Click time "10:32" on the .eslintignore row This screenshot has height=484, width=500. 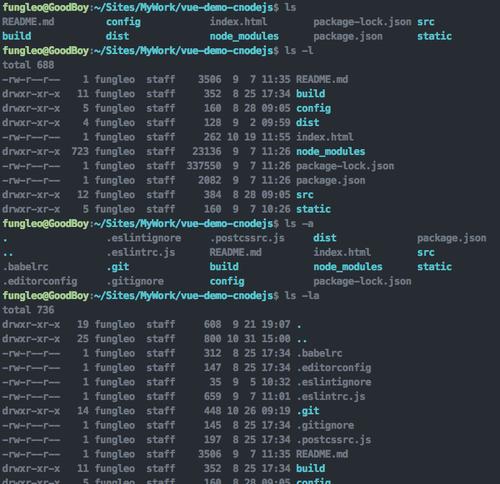pyautogui.click(x=276, y=382)
